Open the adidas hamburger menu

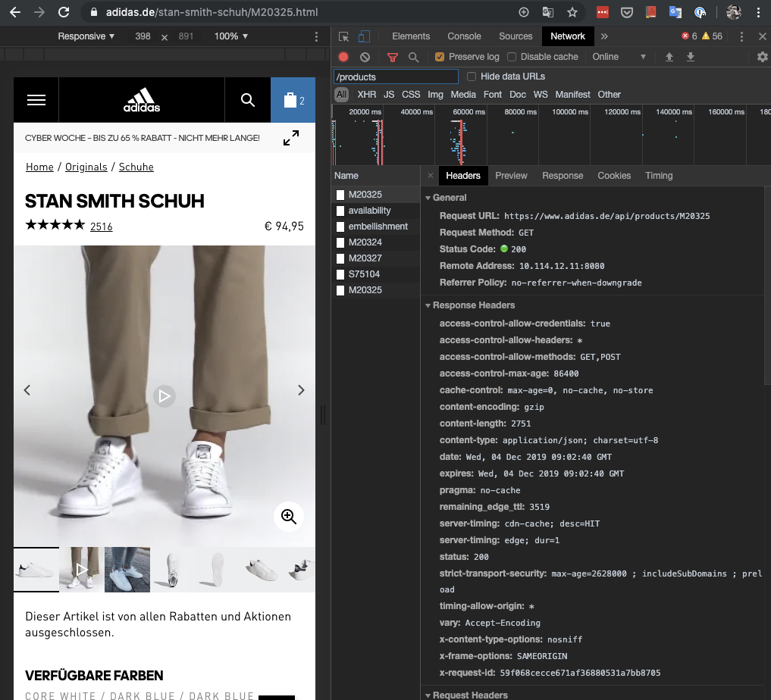coord(36,100)
